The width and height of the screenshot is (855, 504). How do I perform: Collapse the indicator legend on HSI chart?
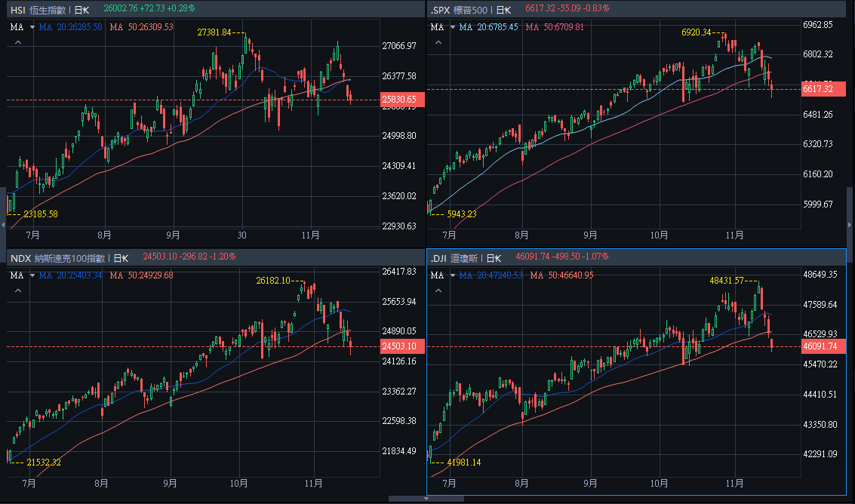pos(18,42)
